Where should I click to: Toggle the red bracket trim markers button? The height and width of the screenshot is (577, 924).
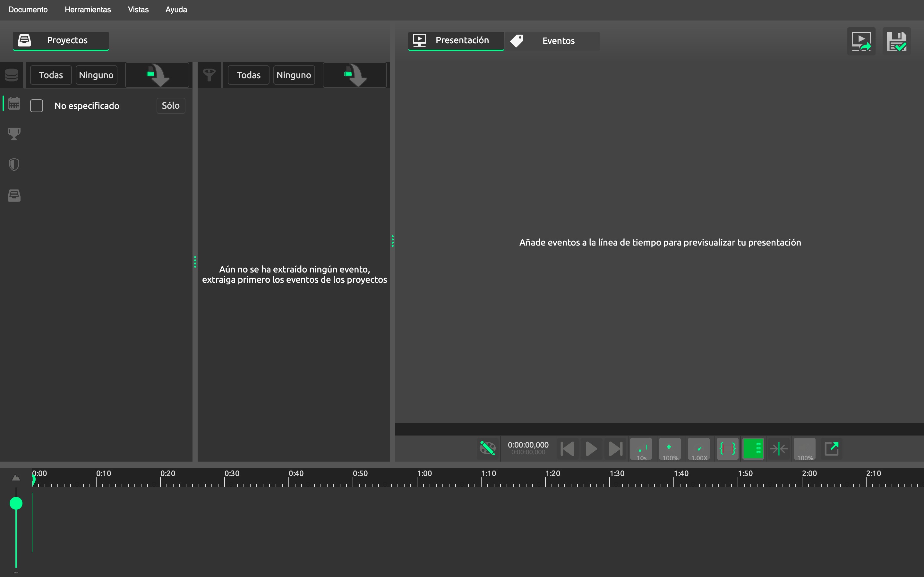[727, 448]
